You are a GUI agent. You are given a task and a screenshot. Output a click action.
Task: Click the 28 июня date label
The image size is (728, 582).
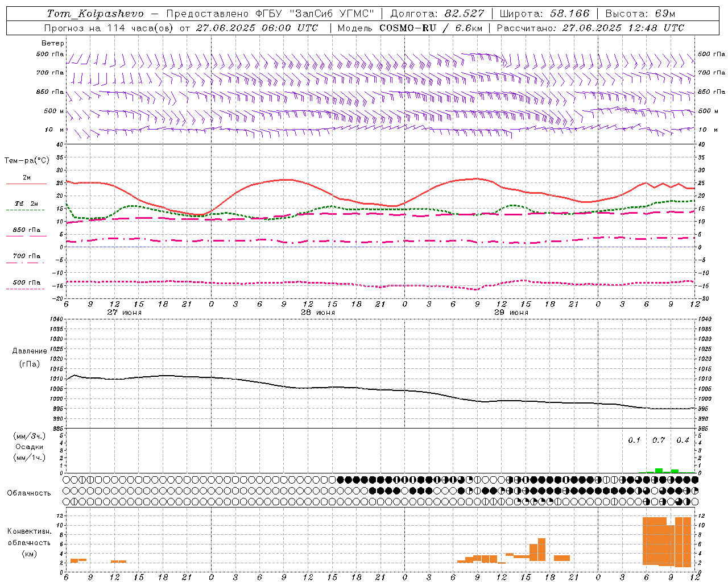pyautogui.click(x=318, y=313)
